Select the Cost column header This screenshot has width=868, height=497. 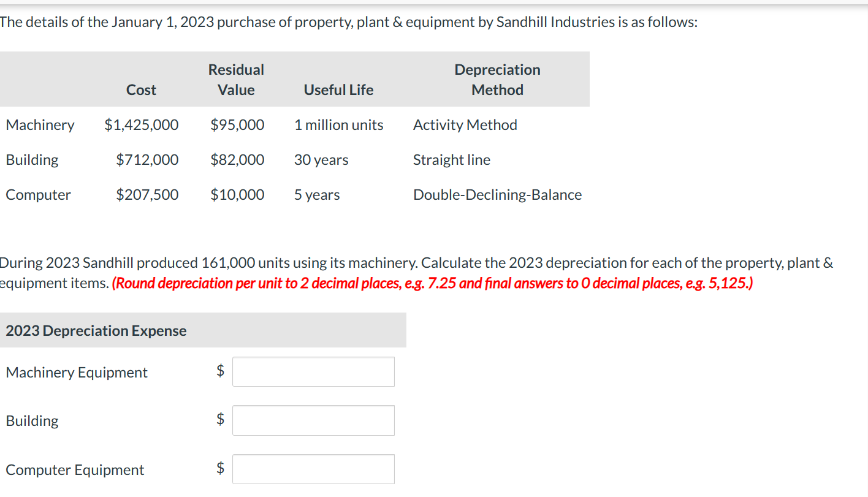point(141,89)
